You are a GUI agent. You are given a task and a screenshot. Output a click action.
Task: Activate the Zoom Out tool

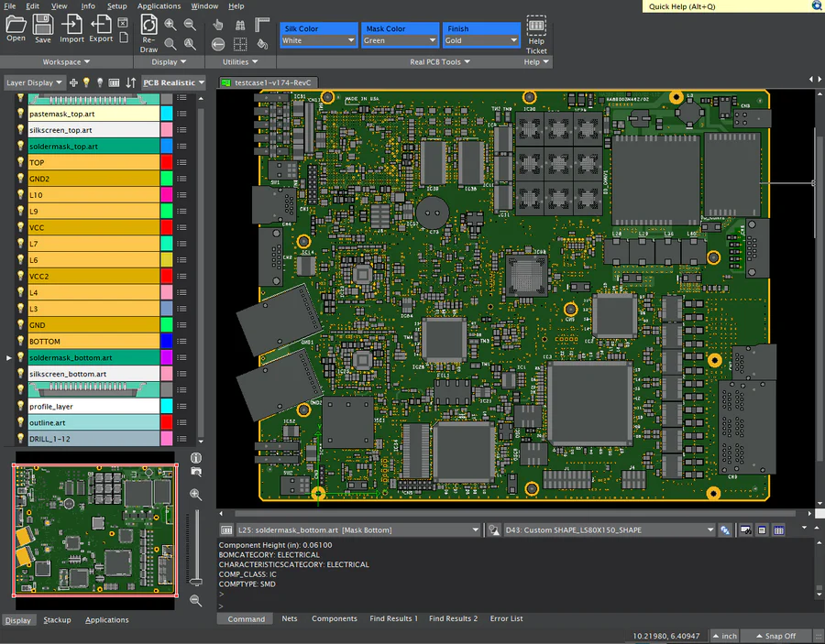click(x=190, y=24)
